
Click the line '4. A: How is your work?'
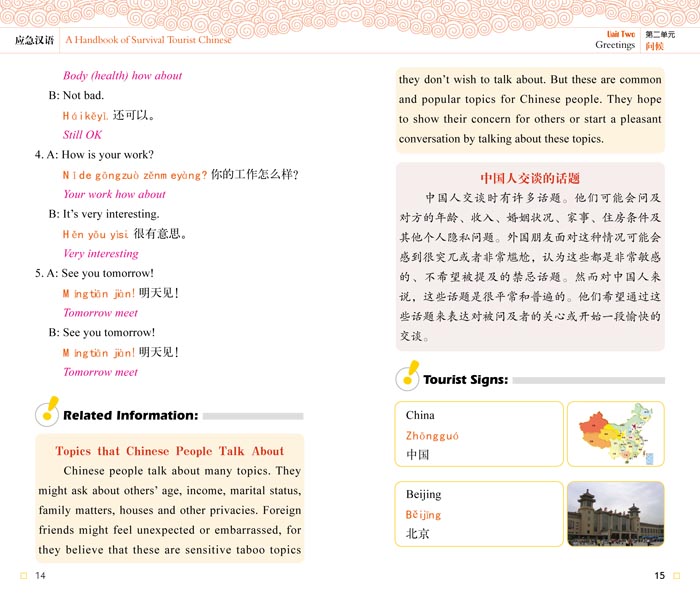pos(94,155)
